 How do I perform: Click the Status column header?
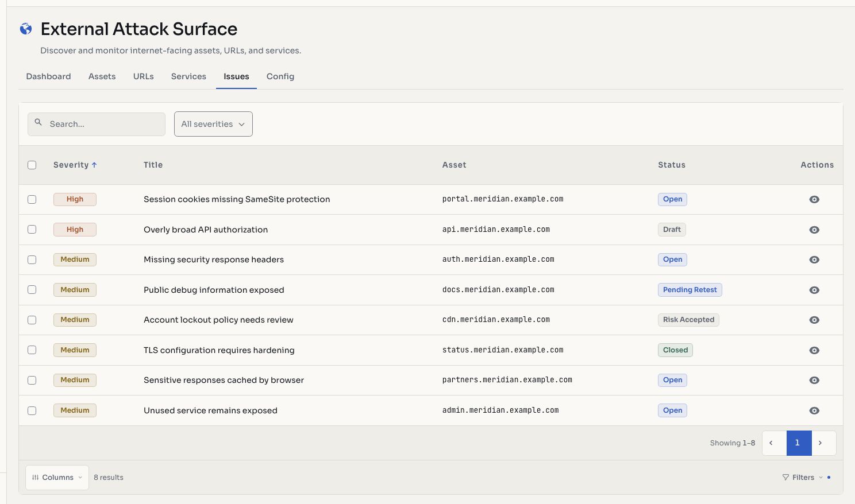[672, 165]
